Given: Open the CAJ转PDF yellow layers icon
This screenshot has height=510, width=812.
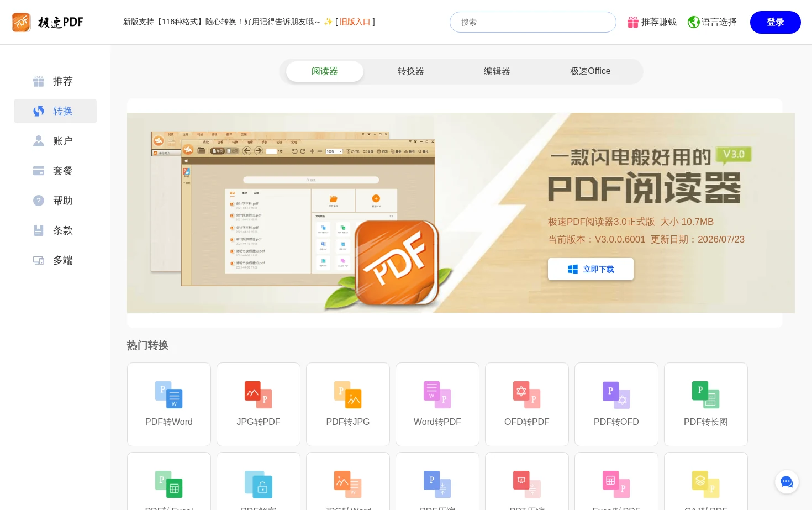Looking at the screenshot, I should pyautogui.click(x=706, y=485).
